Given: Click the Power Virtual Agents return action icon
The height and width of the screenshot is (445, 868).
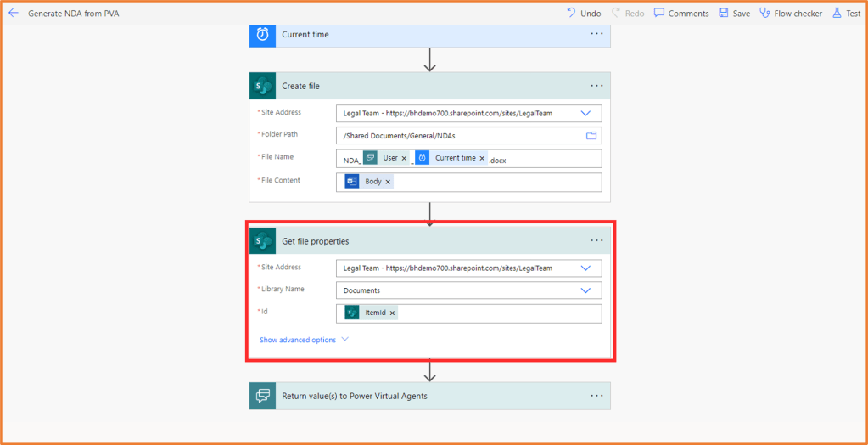Looking at the screenshot, I should click(x=263, y=397).
